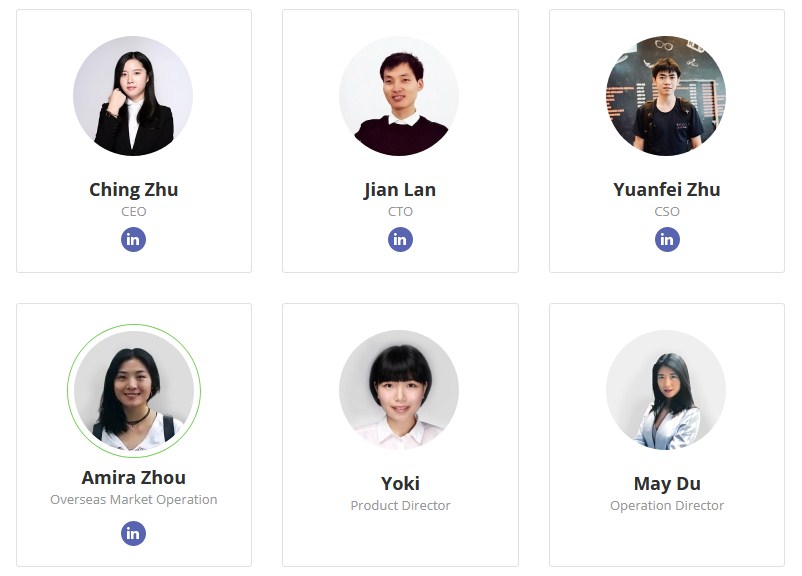Click the Overseas Market Operation title text
Viewport: 802px width, 576px height.
(x=134, y=499)
